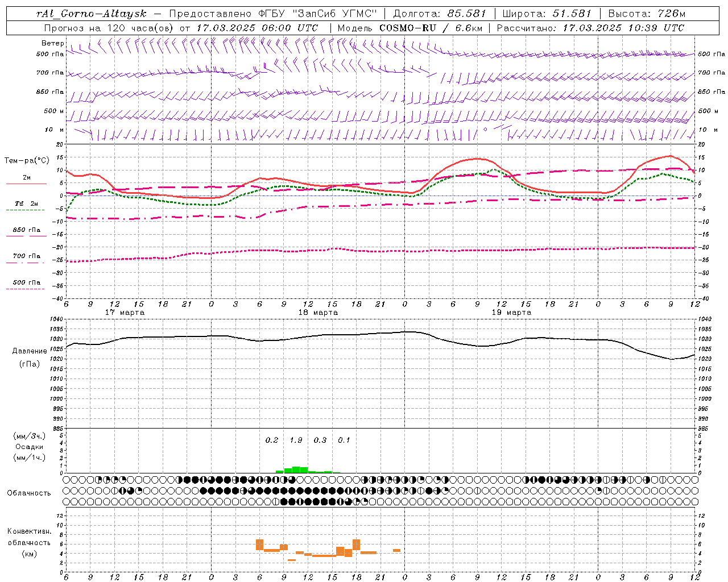The image size is (728, 582).
Task: Click the Широта: 51.581 value
Action: coord(547,14)
